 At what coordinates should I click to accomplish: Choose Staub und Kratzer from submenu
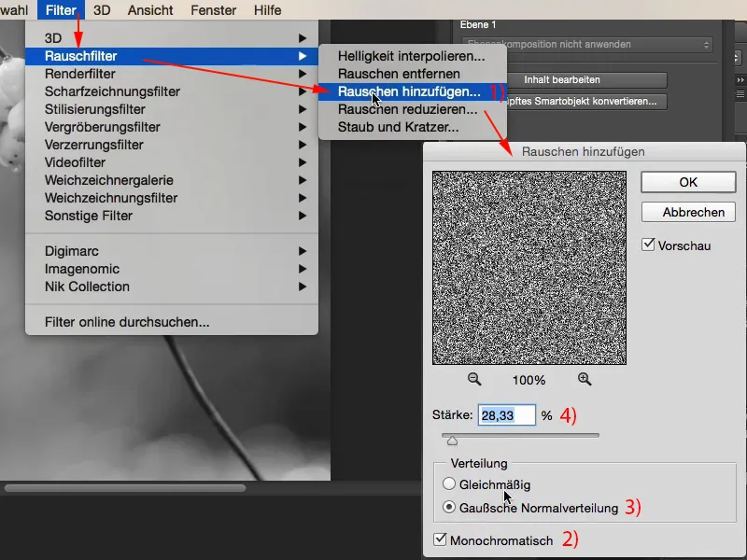click(412, 127)
